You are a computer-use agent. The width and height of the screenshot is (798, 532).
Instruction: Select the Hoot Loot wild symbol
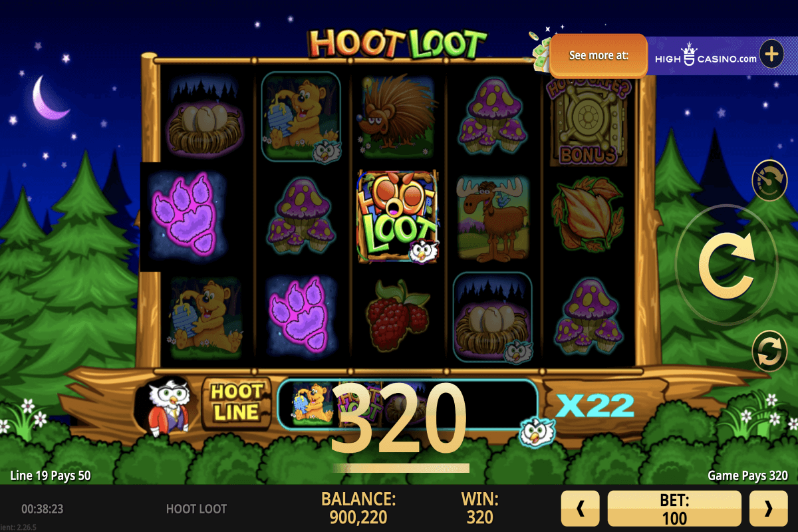(398, 217)
